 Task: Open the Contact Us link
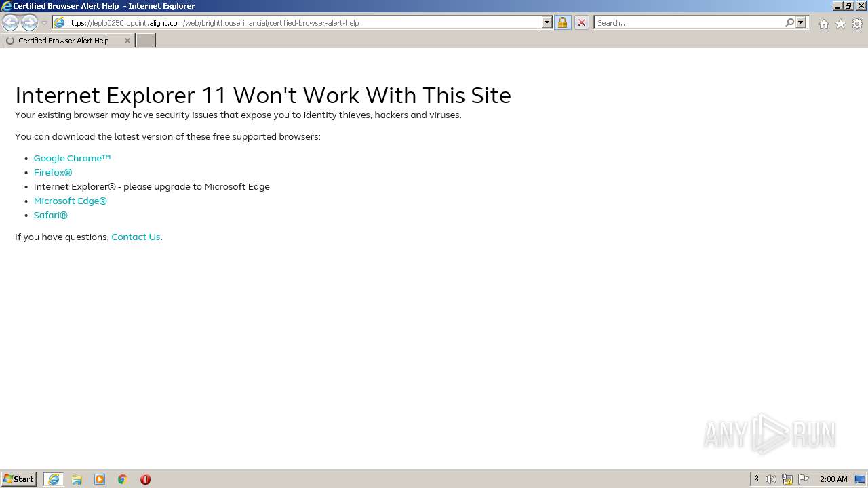136,237
